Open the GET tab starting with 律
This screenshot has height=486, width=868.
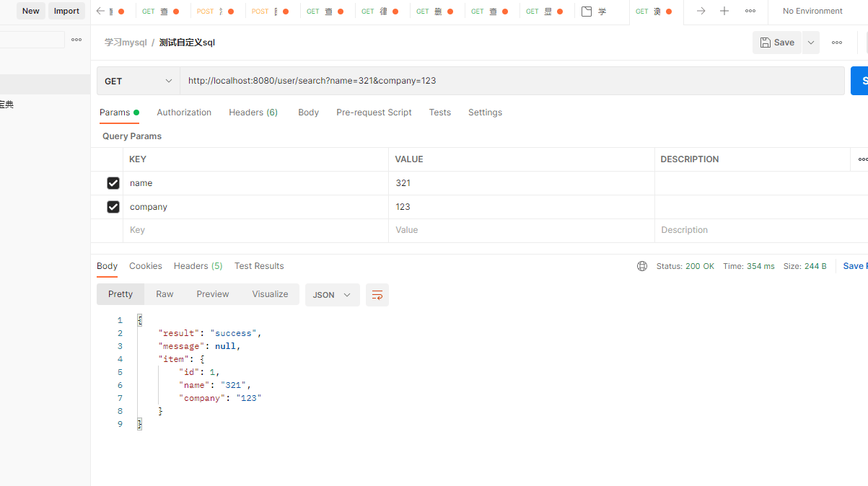click(x=382, y=12)
